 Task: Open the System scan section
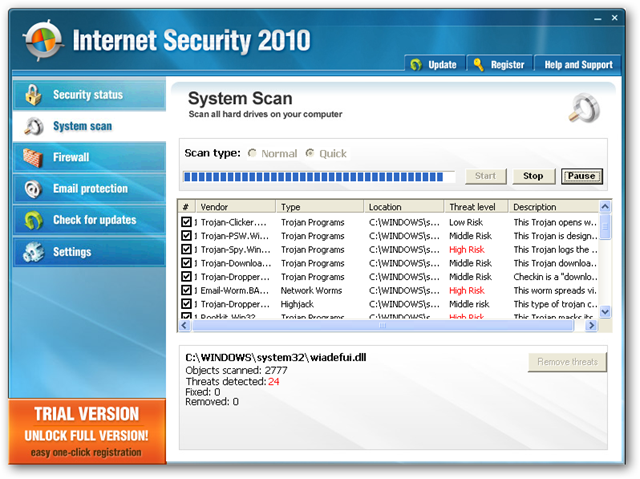(x=89, y=126)
